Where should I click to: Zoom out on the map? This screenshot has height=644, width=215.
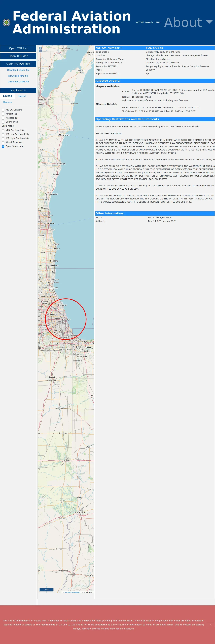point(40,51)
